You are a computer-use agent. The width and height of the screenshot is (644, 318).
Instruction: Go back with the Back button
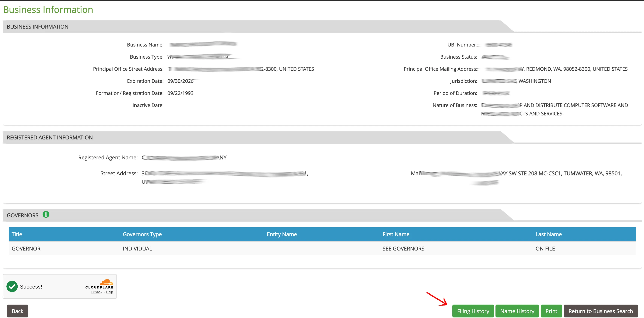[x=17, y=311]
